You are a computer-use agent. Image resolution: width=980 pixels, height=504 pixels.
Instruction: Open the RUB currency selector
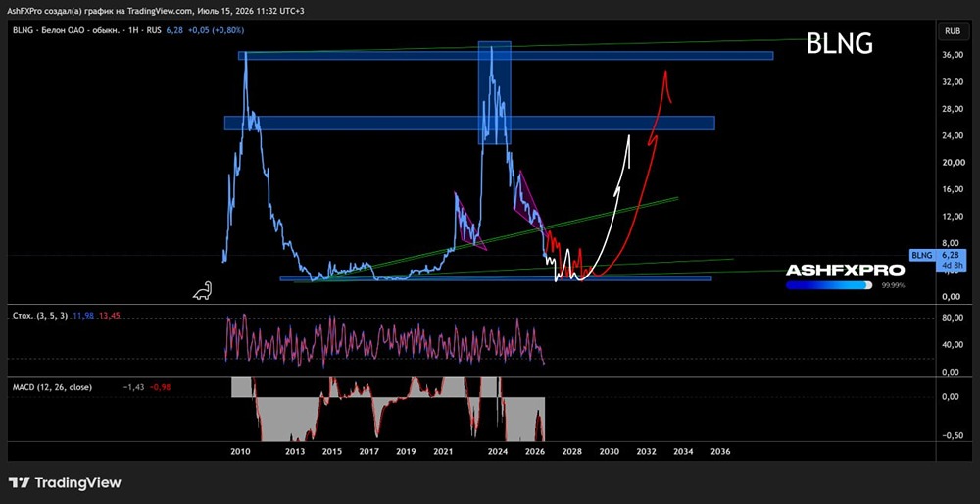click(x=952, y=30)
